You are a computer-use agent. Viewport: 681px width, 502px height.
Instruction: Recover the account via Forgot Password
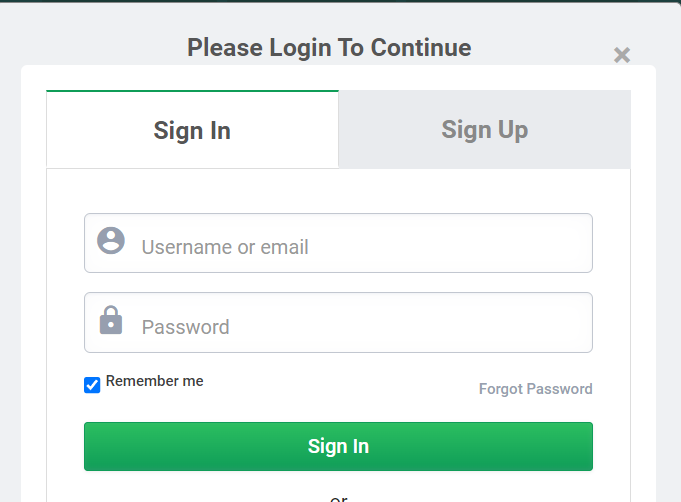point(535,389)
